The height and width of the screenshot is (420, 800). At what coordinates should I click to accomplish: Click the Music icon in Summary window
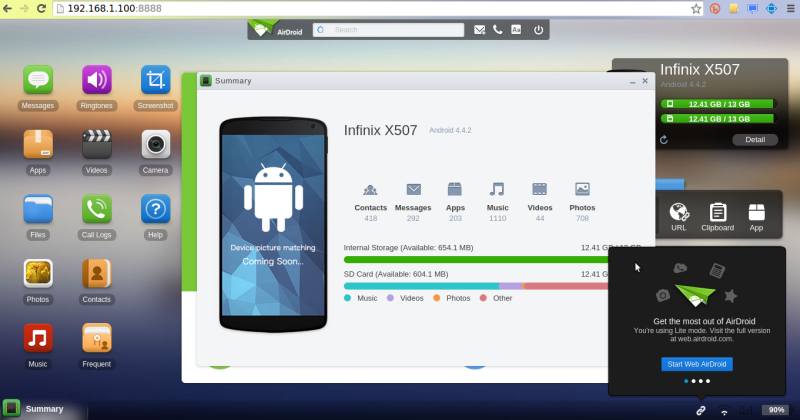497,189
